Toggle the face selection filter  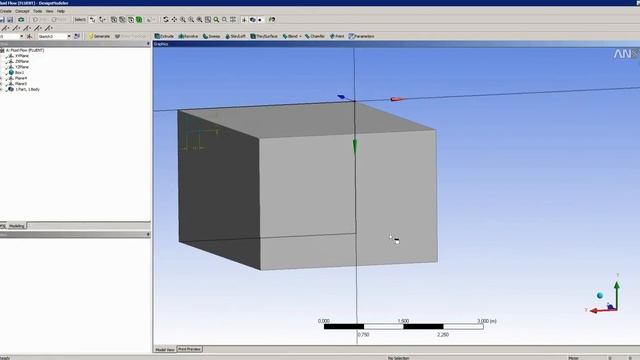pyautogui.click(x=131, y=20)
